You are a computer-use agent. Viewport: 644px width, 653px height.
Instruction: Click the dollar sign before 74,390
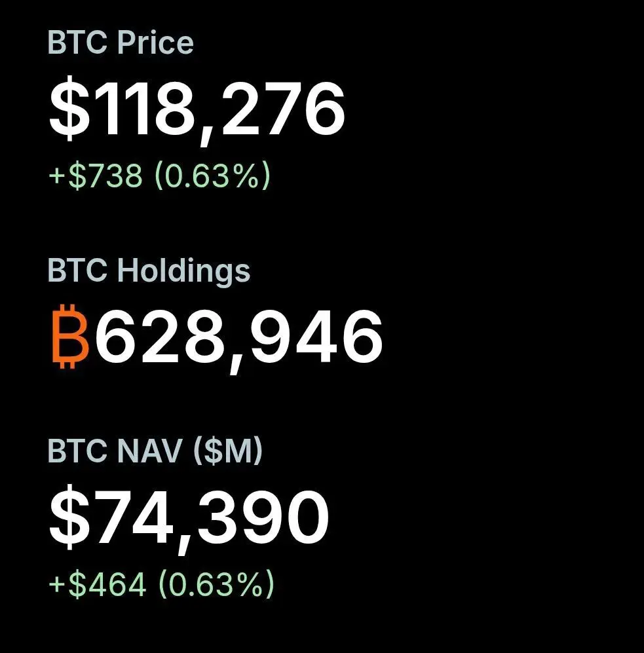click(x=69, y=517)
